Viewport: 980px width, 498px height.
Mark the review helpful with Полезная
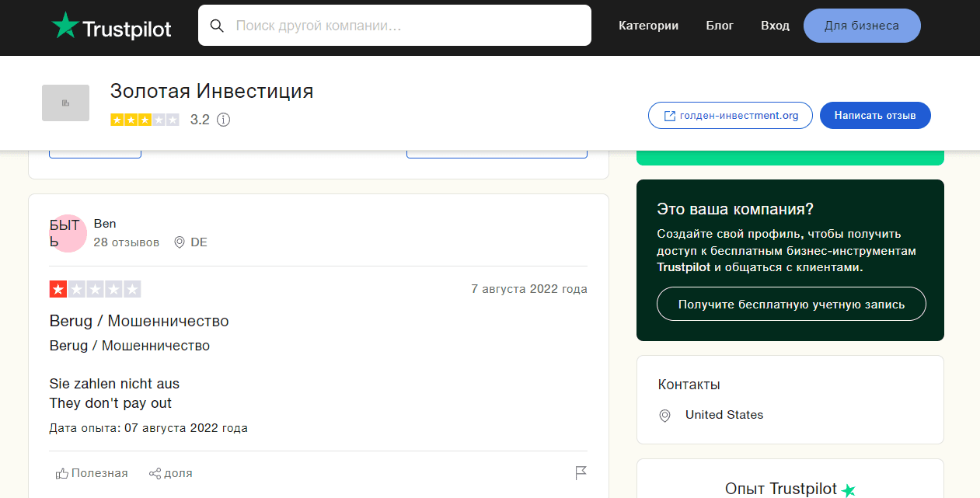92,472
